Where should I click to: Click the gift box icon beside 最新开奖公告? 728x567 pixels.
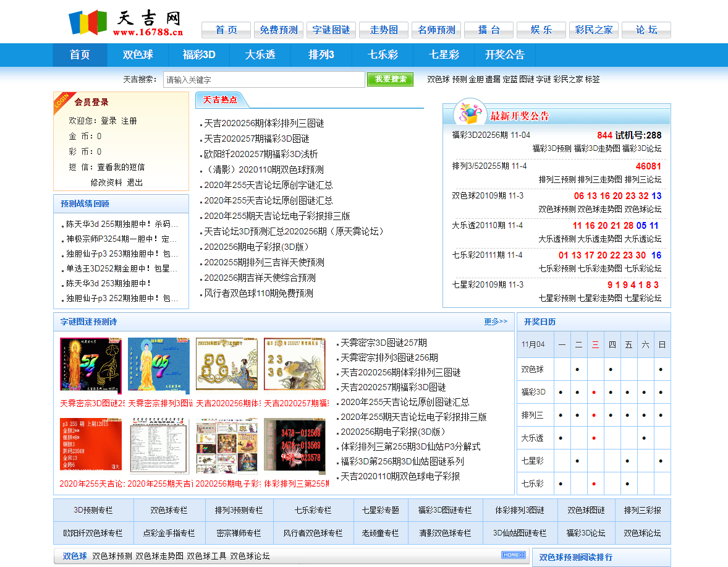(469, 114)
